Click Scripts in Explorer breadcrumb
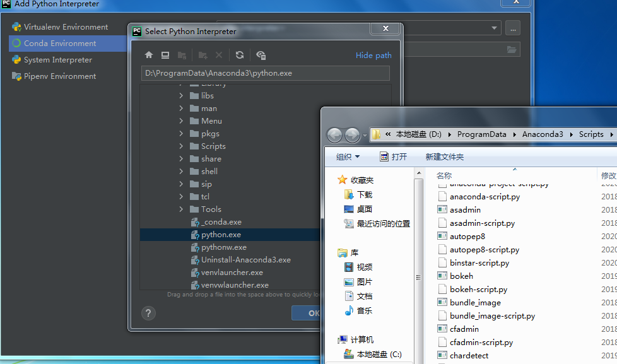The height and width of the screenshot is (364, 617). click(591, 134)
